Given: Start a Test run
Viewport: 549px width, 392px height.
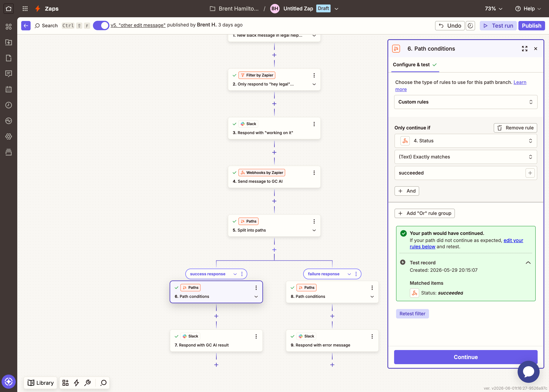Looking at the screenshot, I should point(498,25).
